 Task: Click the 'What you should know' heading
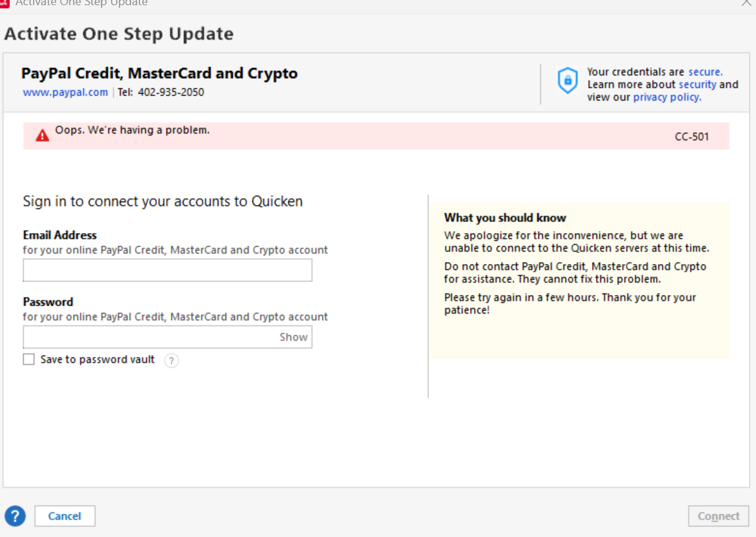[505, 218]
